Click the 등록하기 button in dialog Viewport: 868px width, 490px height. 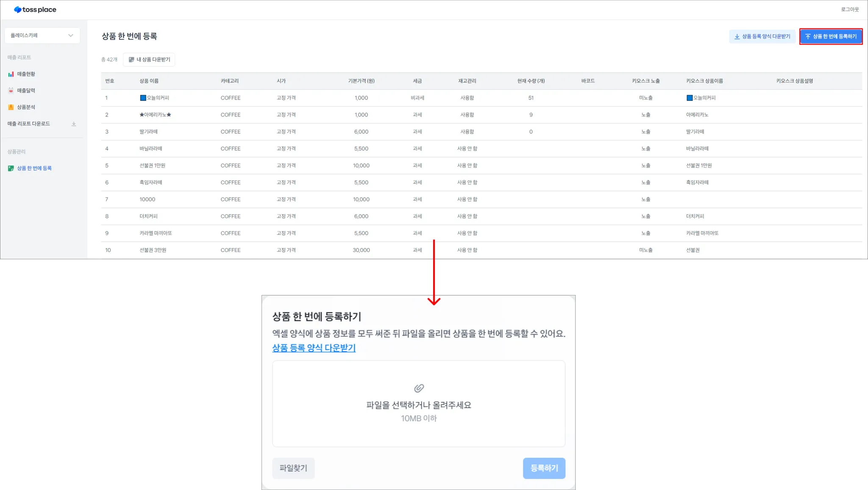pyautogui.click(x=544, y=468)
